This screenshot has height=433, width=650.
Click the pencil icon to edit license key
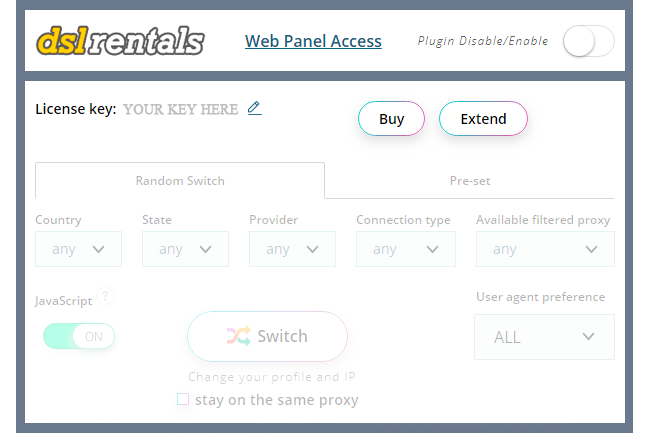click(255, 108)
